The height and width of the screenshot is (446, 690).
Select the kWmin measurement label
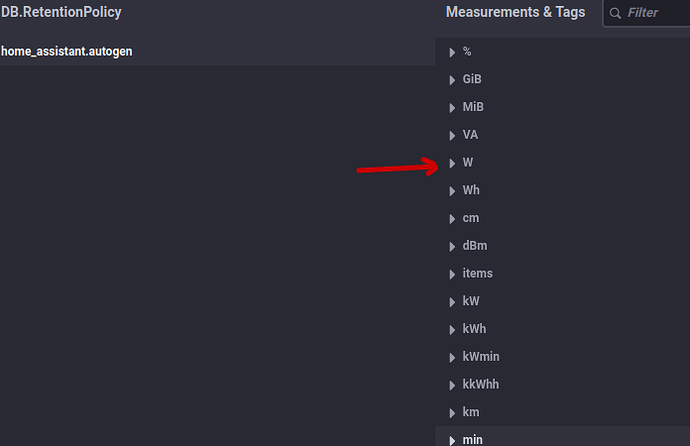481,357
